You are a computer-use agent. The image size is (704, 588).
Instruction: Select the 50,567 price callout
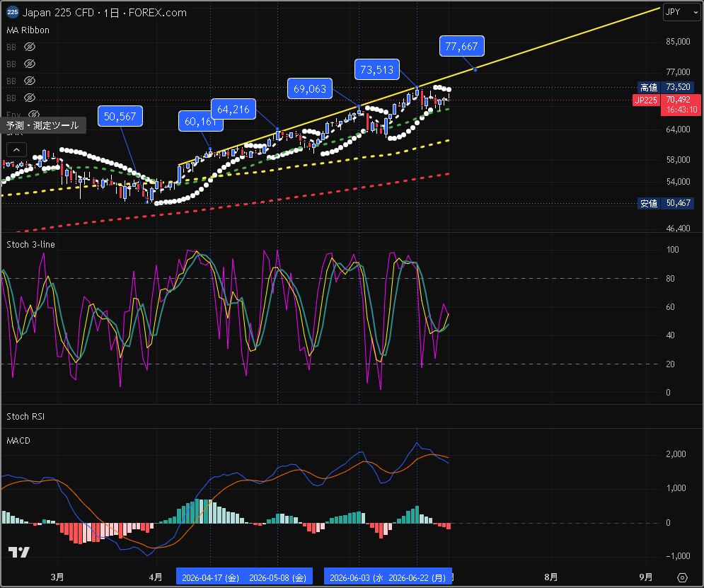[x=120, y=116]
